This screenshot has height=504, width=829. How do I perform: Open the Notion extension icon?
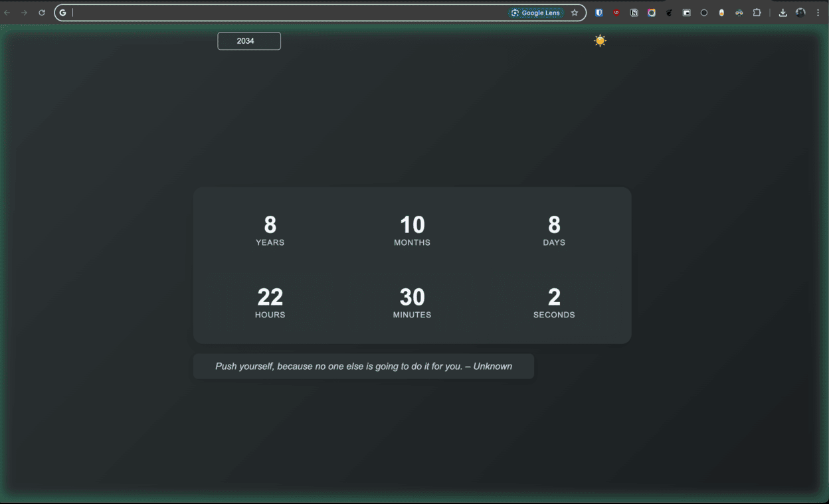[634, 12]
